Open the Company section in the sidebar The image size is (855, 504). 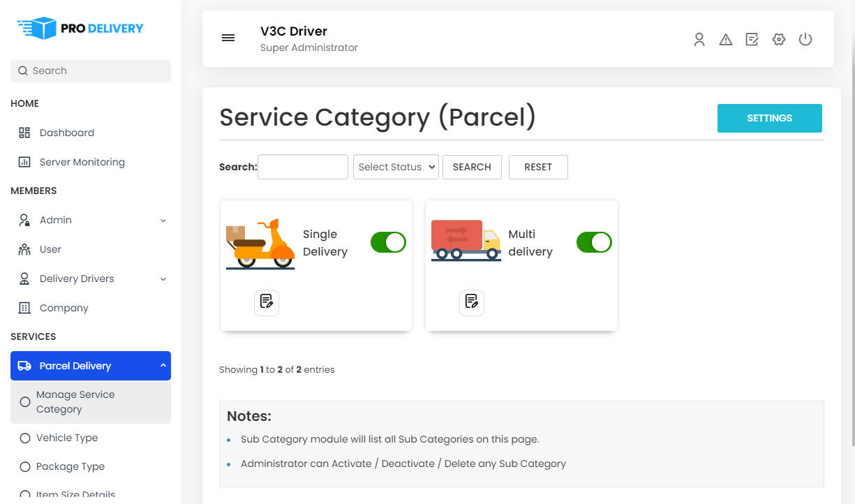(64, 308)
